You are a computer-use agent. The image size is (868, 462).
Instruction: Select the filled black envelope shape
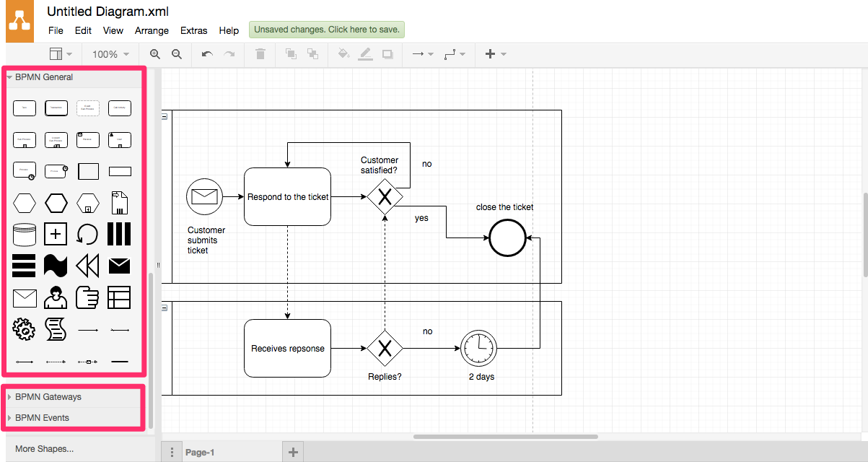119,266
